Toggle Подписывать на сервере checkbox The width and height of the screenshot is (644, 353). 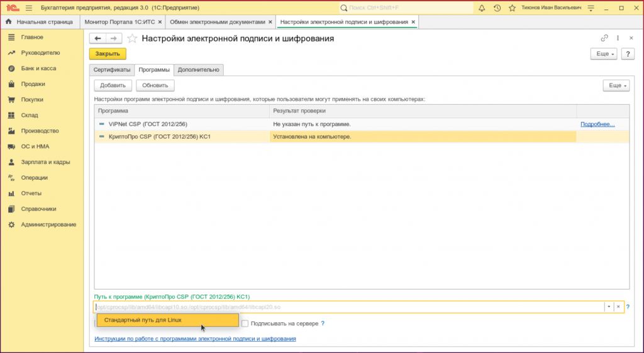tap(245, 323)
